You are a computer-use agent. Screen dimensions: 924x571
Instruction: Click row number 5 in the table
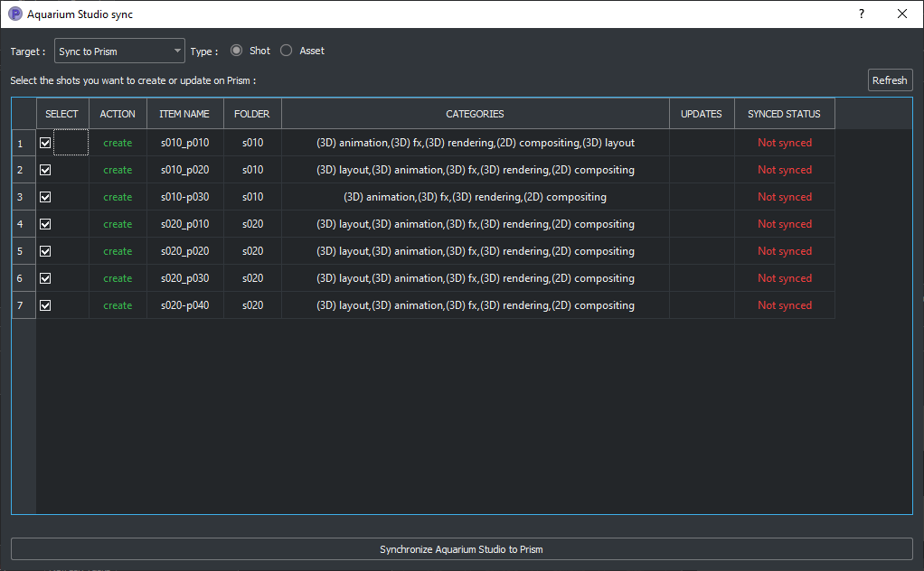coord(20,251)
